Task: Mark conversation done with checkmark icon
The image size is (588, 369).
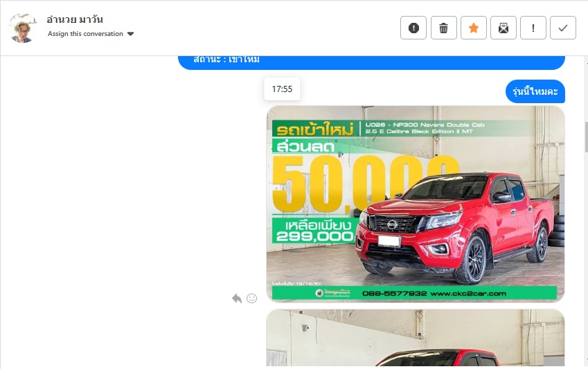Action: click(563, 28)
